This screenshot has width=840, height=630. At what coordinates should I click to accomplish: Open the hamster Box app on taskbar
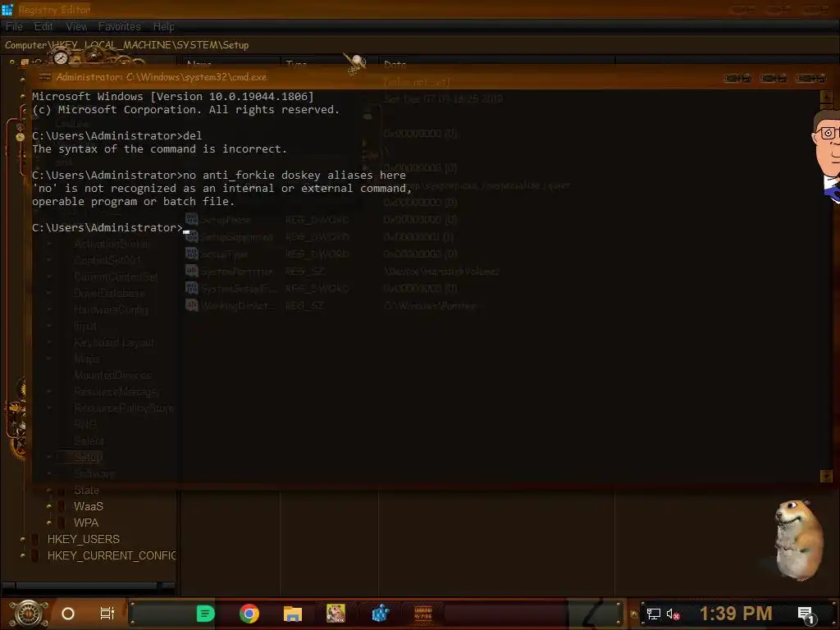(x=336, y=614)
